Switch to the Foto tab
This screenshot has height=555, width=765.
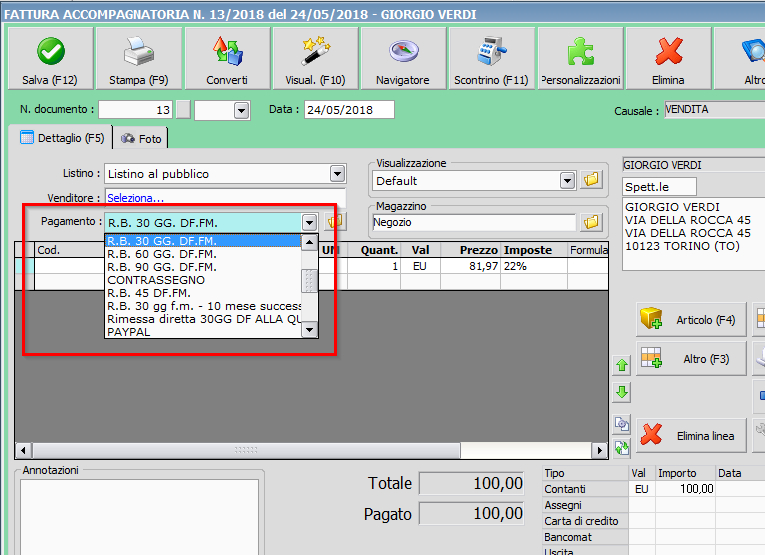tap(141, 139)
